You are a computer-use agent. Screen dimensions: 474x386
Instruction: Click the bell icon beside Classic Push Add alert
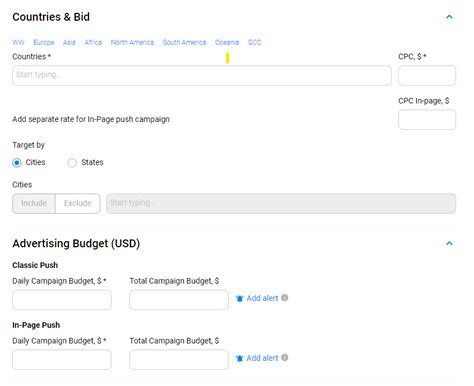[239, 298]
